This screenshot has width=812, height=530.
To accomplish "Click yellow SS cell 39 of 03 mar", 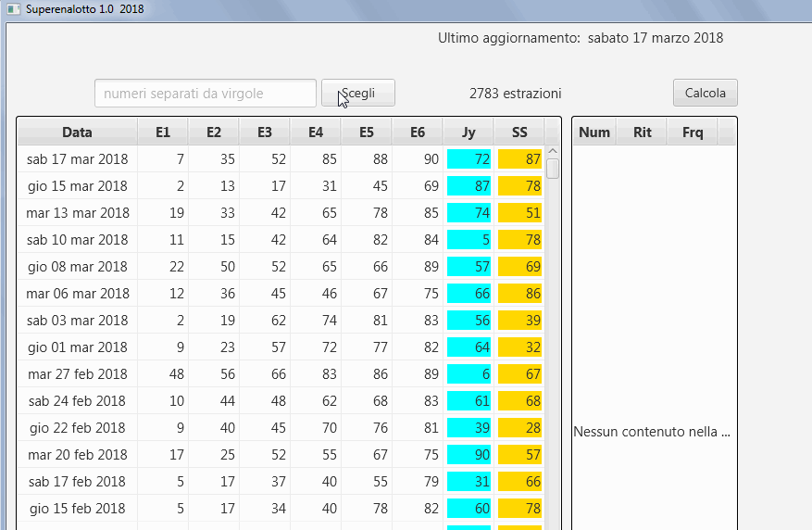I will pos(520,321).
